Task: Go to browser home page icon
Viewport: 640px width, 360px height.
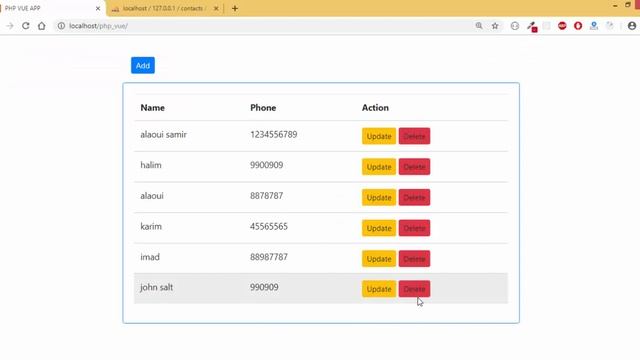Action: pyautogui.click(x=42, y=26)
